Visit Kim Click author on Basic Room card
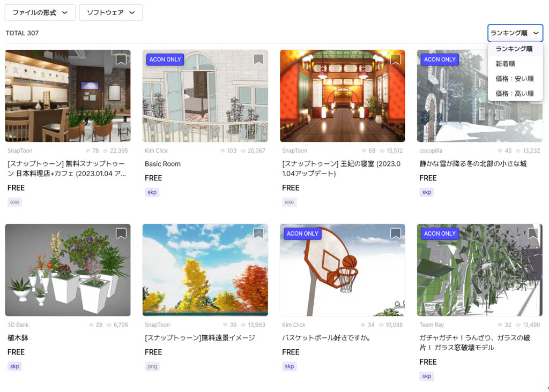This screenshot has height=392, width=549. click(x=156, y=150)
